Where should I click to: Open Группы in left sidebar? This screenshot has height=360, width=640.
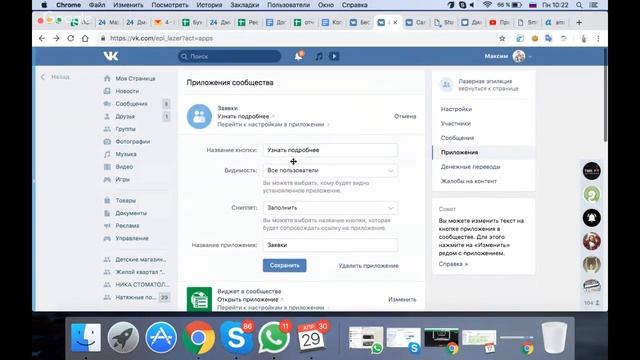click(125, 129)
